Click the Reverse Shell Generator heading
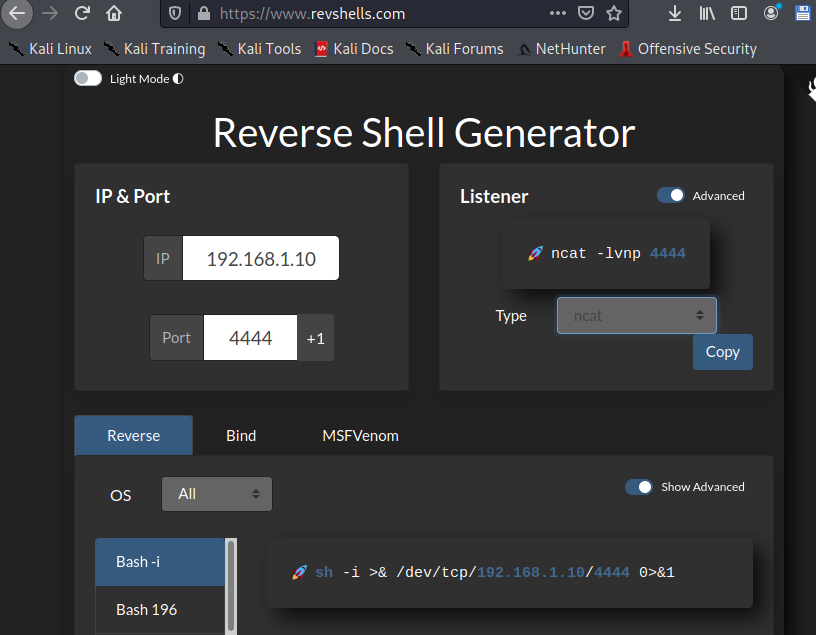Screen dimensions: 816x635 point(424,133)
